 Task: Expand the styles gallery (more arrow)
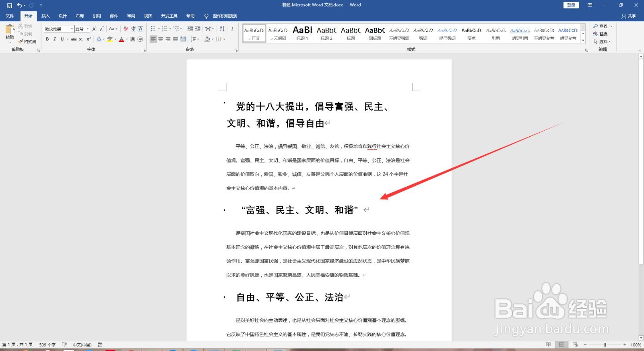tap(583, 41)
